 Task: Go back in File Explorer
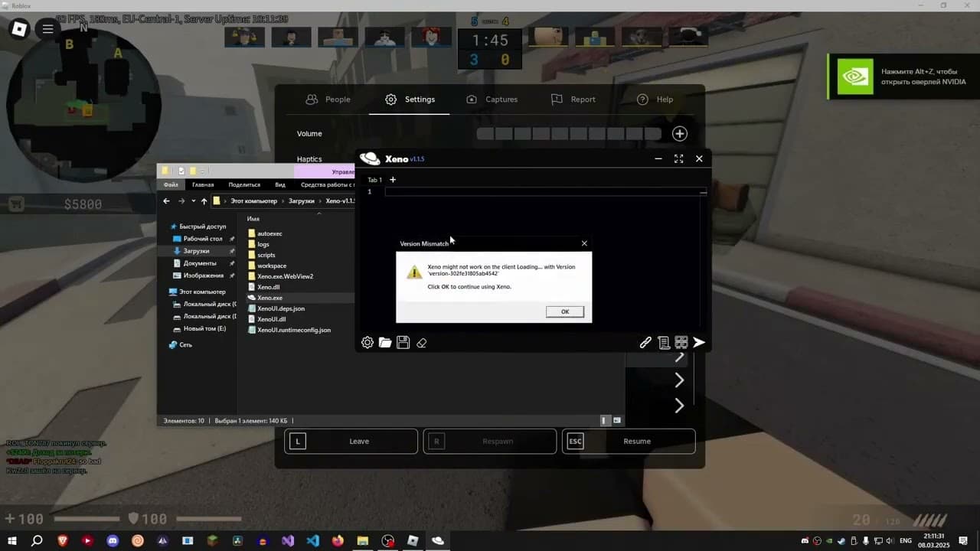[x=167, y=201]
